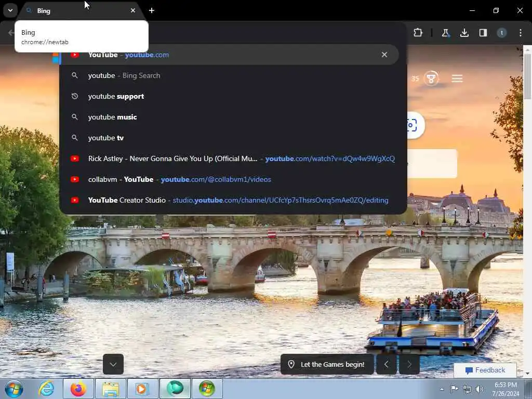This screenshot has height=399, width=532.
Task: Open the Downloads icon in toolbar
Action: 464,33
